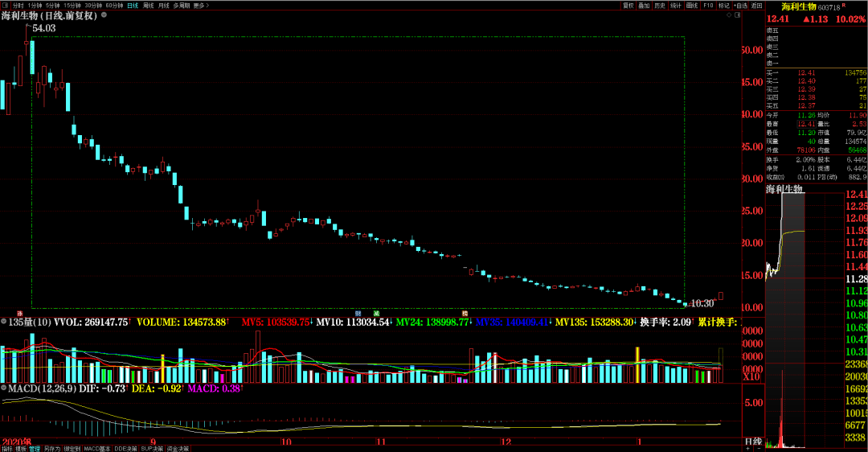Click the 返回 back button
This screenshot has height=452, width=868.
tap(757, 6)
